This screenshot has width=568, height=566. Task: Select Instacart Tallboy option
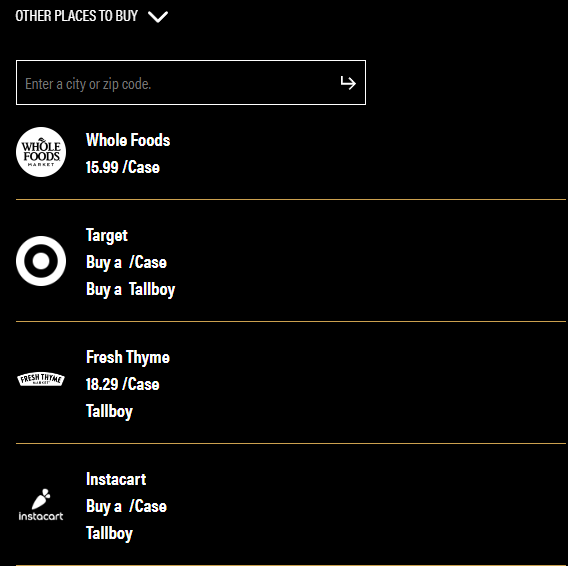pyautogui.click(x=109, y=533)
